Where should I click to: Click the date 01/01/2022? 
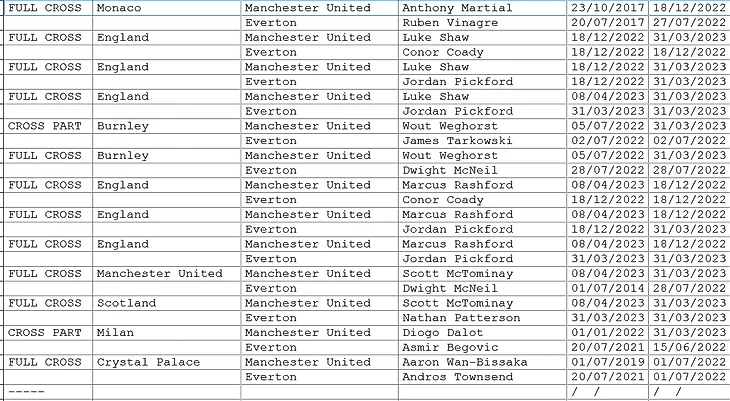(x=605, y=332)
